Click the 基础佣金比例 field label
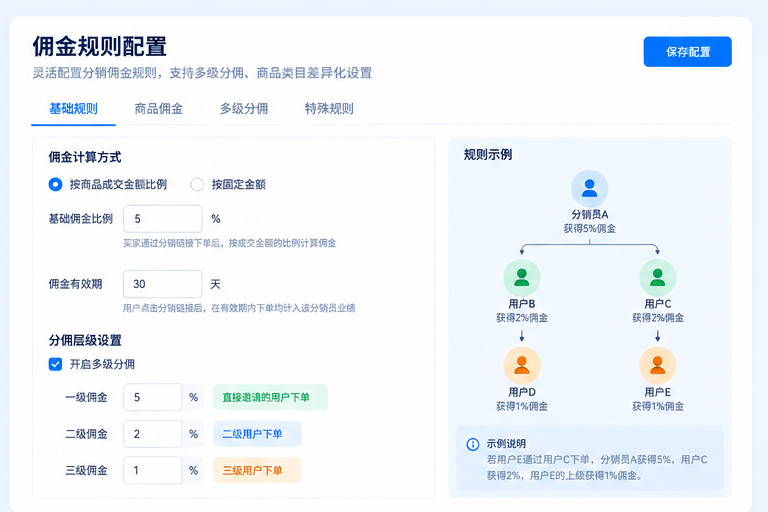 [x=81, y=219]
